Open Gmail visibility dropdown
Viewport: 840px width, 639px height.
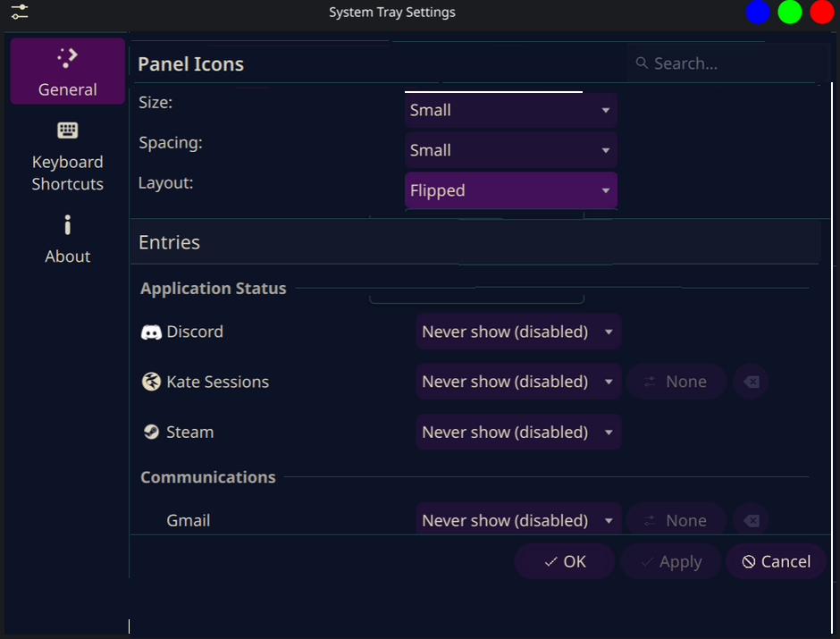click(x=518, y=520)
